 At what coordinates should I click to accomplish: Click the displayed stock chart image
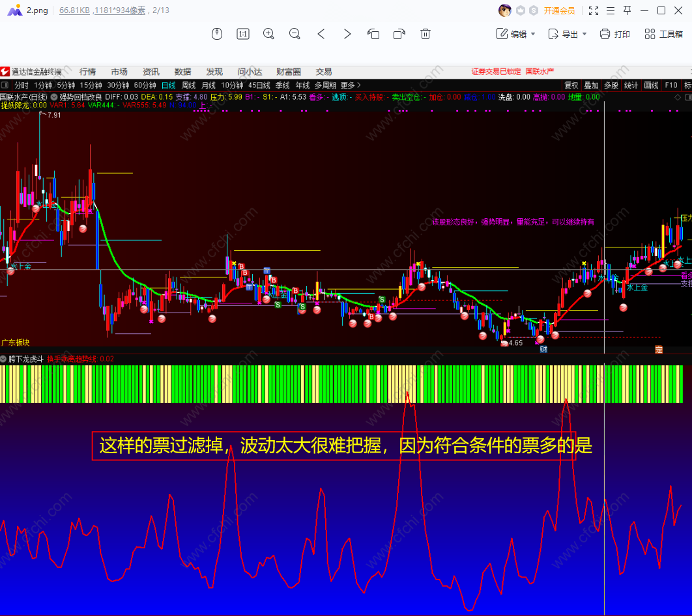point(345,339)
